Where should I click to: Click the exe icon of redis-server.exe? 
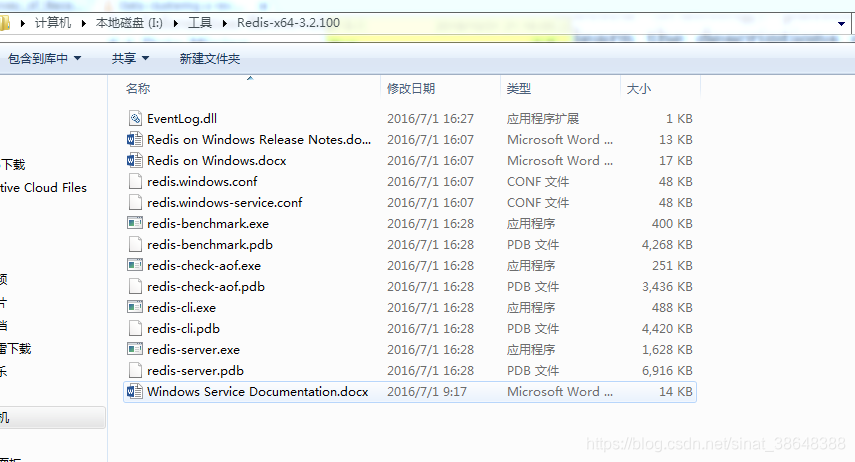click(135, 349)
